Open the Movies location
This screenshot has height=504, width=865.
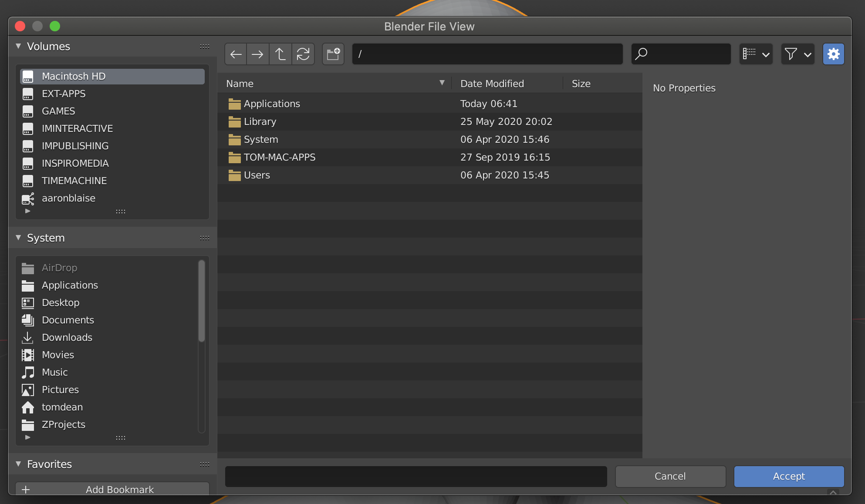pyautogui.click(x=109, y=355)
